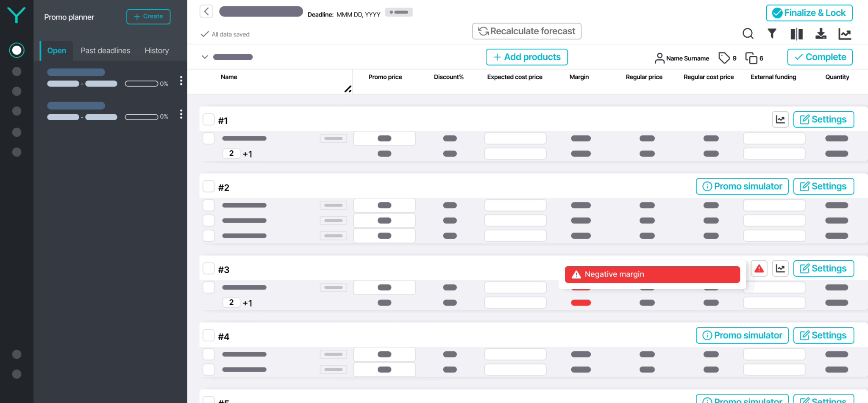Click the search magnifier icon

[748, 33]
